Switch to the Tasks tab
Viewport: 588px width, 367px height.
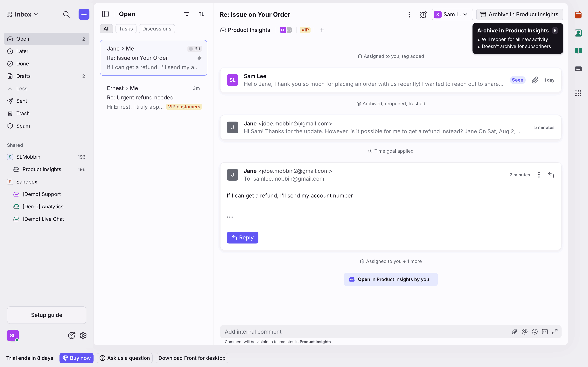point(126,29)
